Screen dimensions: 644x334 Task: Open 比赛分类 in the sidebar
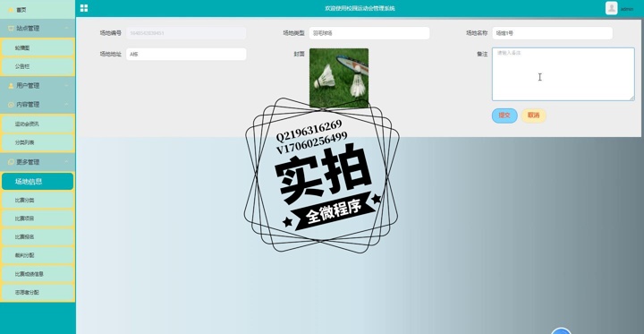(x=38, y=201)
